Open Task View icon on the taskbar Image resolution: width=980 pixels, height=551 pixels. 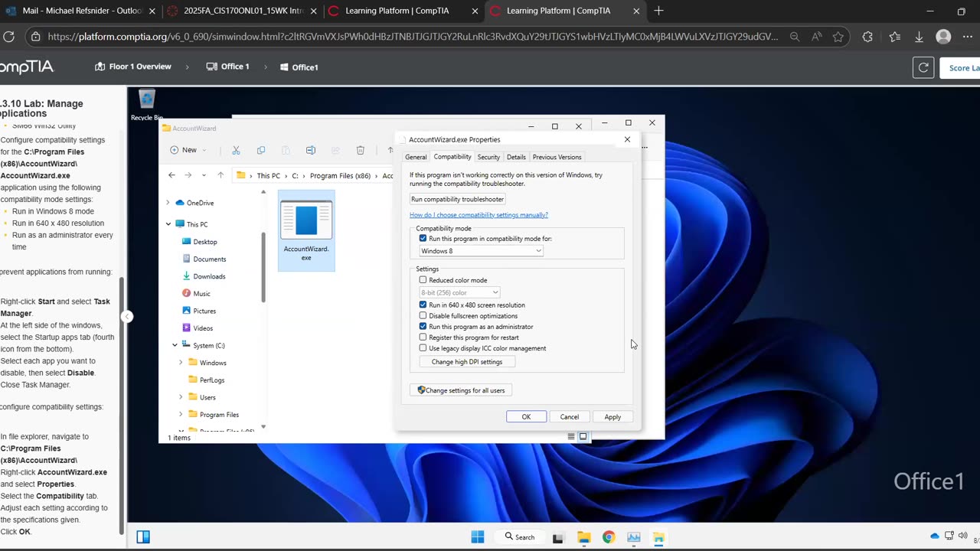click(x=558, y=537)
